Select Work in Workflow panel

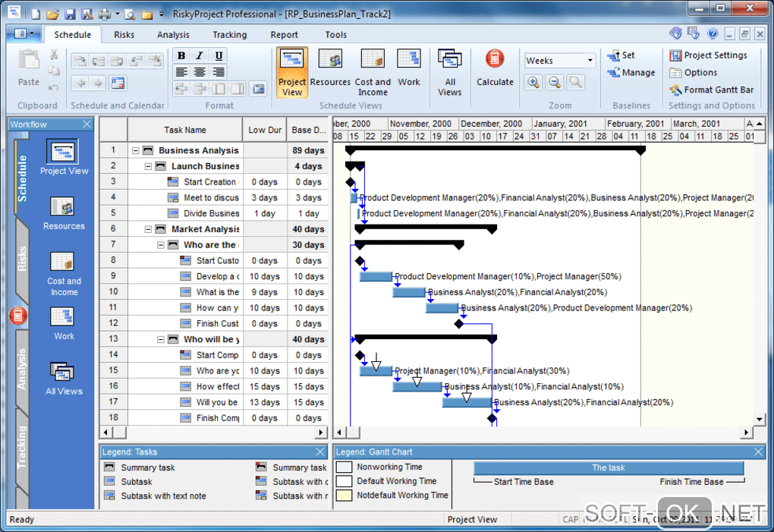64,323
